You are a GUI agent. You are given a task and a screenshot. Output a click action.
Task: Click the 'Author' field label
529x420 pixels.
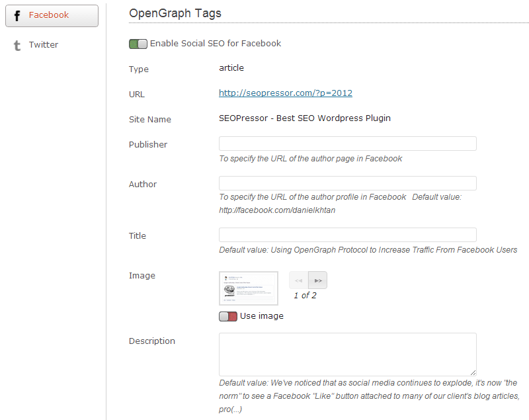point(143,184)
